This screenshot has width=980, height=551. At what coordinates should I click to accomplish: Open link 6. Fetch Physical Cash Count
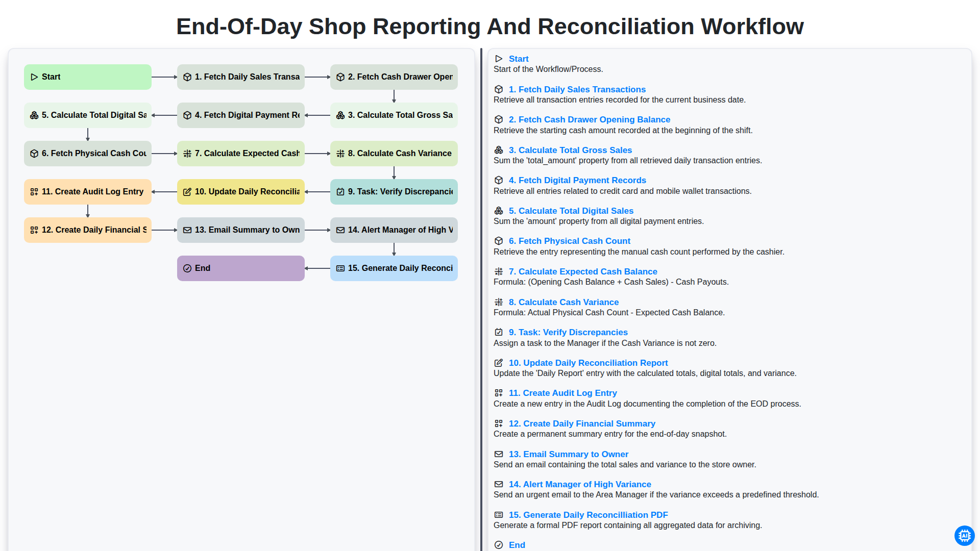pyautogui.click(x=570, y=241)
